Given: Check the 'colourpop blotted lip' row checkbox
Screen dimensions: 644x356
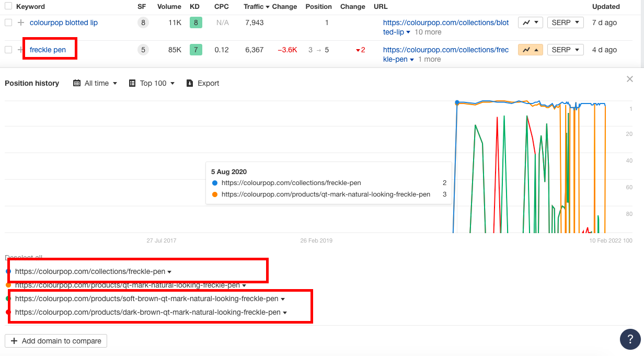Looking at the screenshot, I should (x=8, y=22).
